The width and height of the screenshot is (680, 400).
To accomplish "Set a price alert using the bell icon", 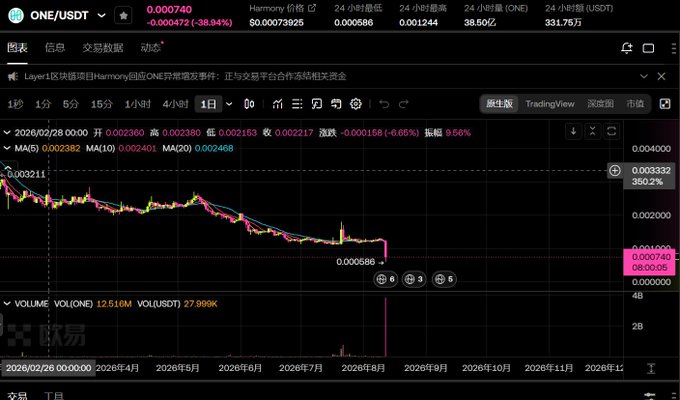I will 627,48.
